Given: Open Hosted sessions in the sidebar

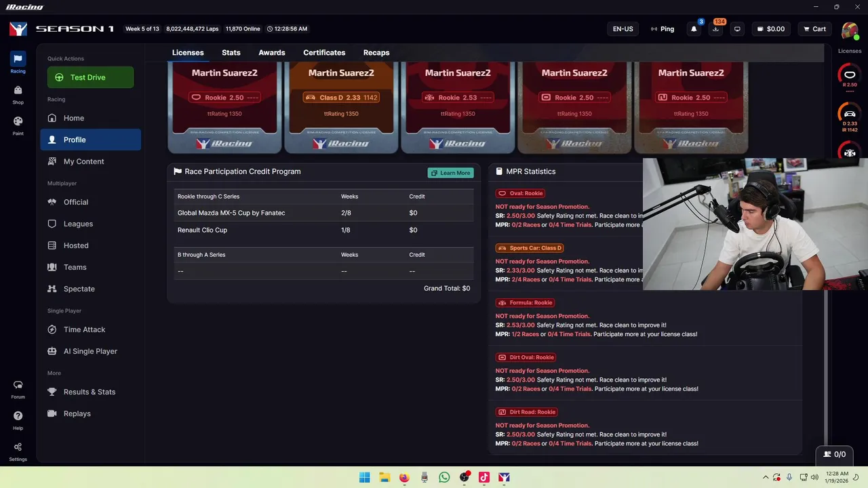Looking at the screenshot, I should coord(90,245).
